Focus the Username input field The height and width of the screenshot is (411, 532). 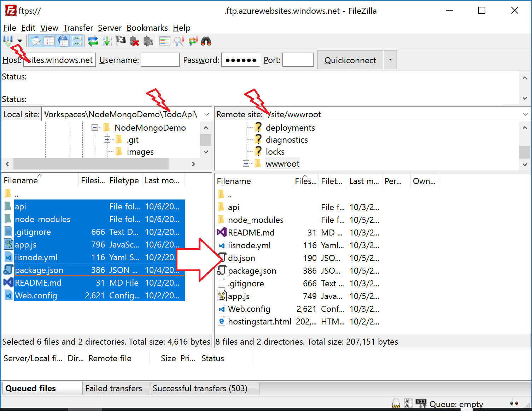coord(160,60)
